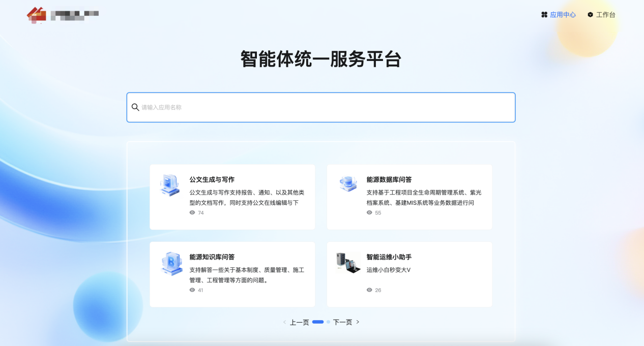Focus the 请输入应用名称 search field
This screenshot has width=644, height=346.
point(321,107)
